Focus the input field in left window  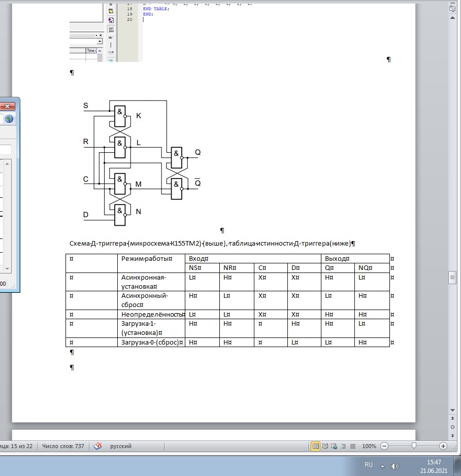point(6,150)
